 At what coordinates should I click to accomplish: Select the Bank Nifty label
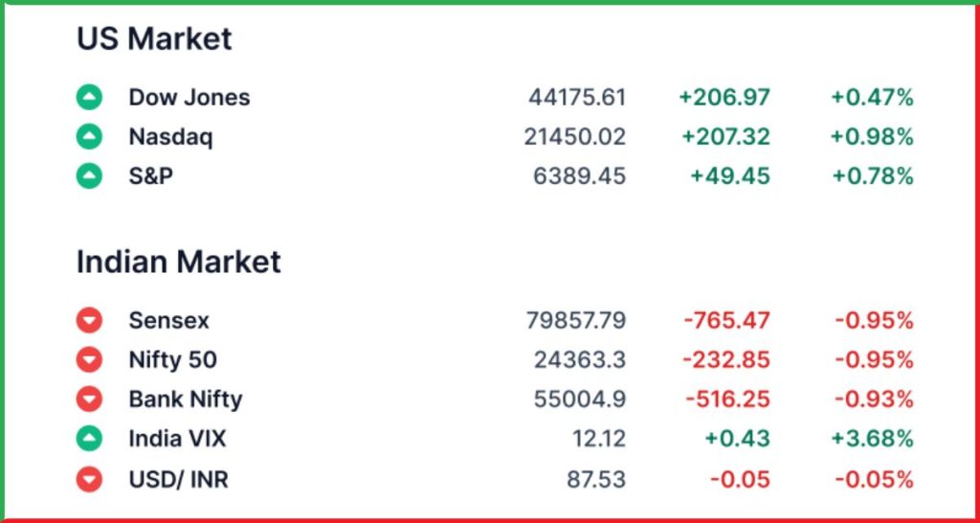(186, 399)
